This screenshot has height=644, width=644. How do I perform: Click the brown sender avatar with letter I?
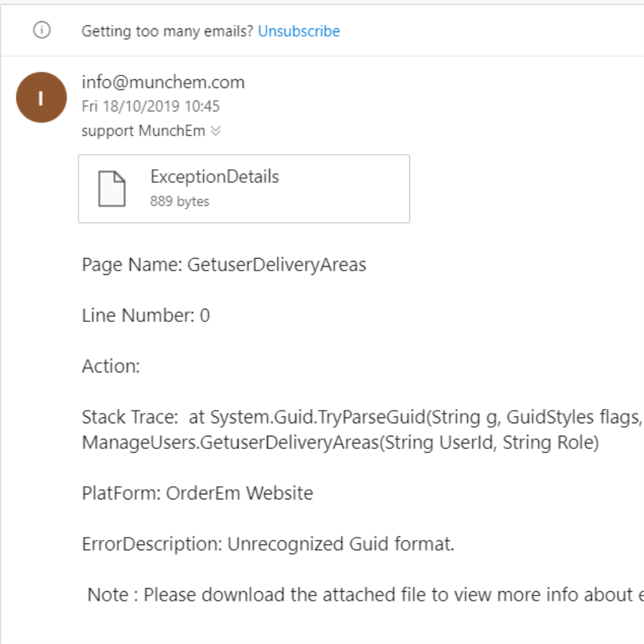pos(42,97)
